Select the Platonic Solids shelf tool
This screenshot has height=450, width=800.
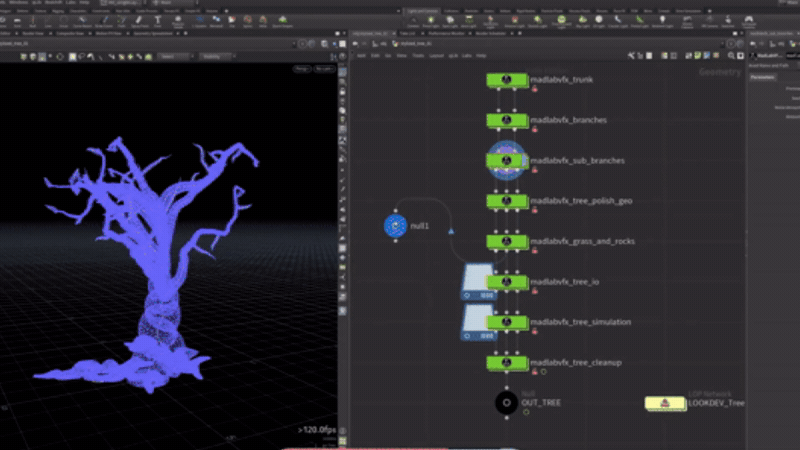[178, 22]
